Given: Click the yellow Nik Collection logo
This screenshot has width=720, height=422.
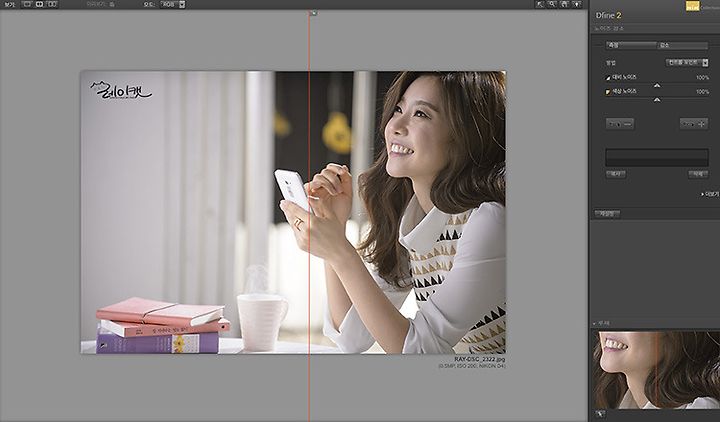Looking at the screenshot, I should point(692,6).
